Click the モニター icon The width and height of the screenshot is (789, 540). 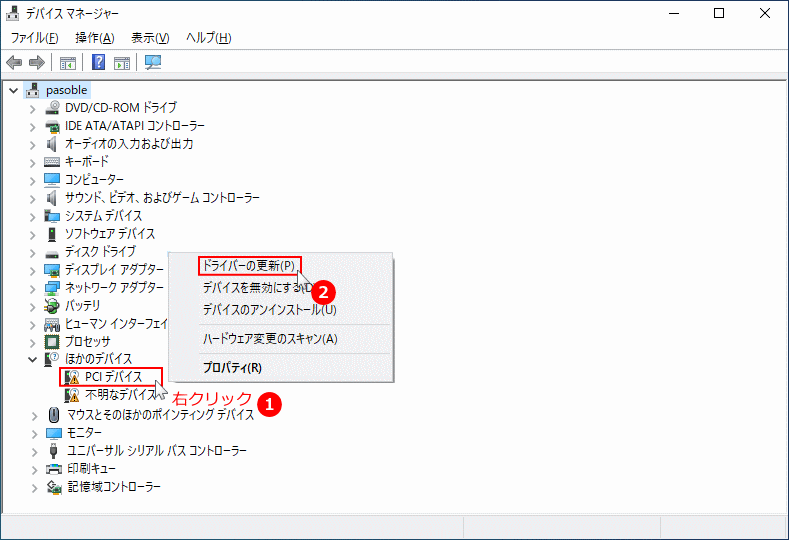click(53, 433)
